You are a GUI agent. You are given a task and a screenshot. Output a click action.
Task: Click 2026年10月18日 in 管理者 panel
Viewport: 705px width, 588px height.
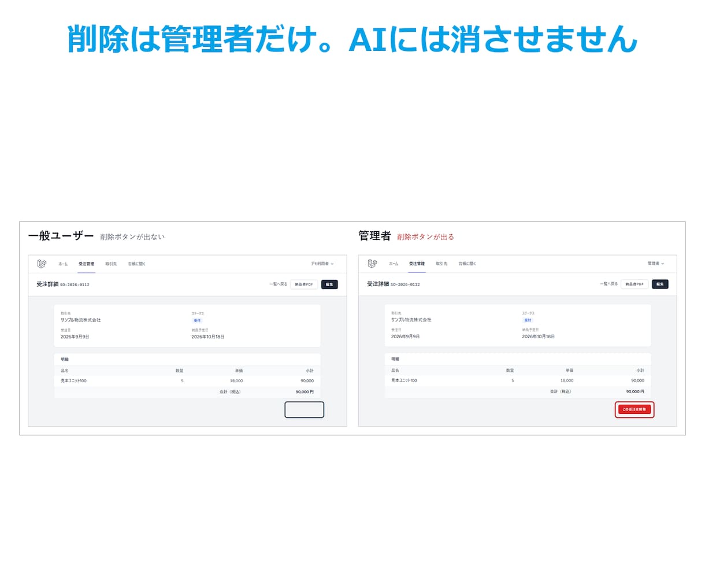point(539,336)
